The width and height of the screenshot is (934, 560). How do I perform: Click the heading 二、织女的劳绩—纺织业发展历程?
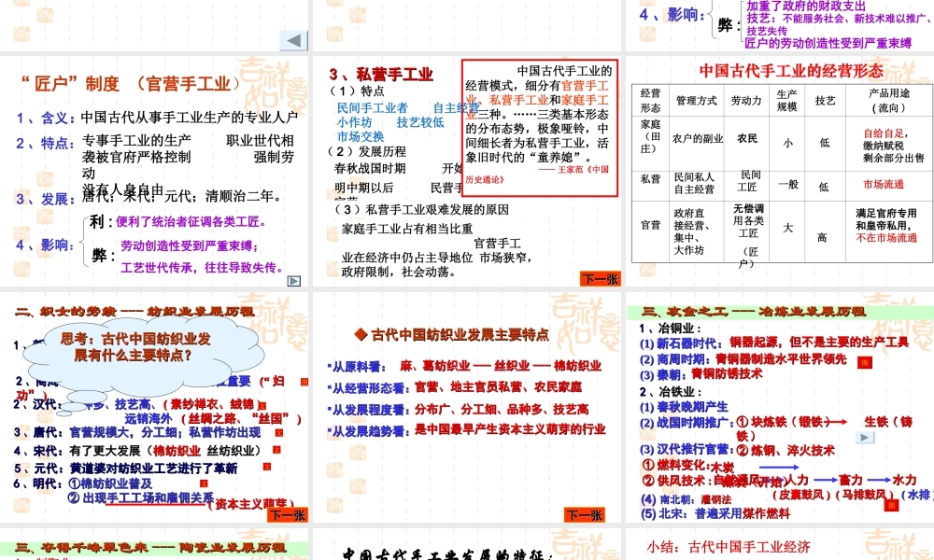click(x=134, y=311)
